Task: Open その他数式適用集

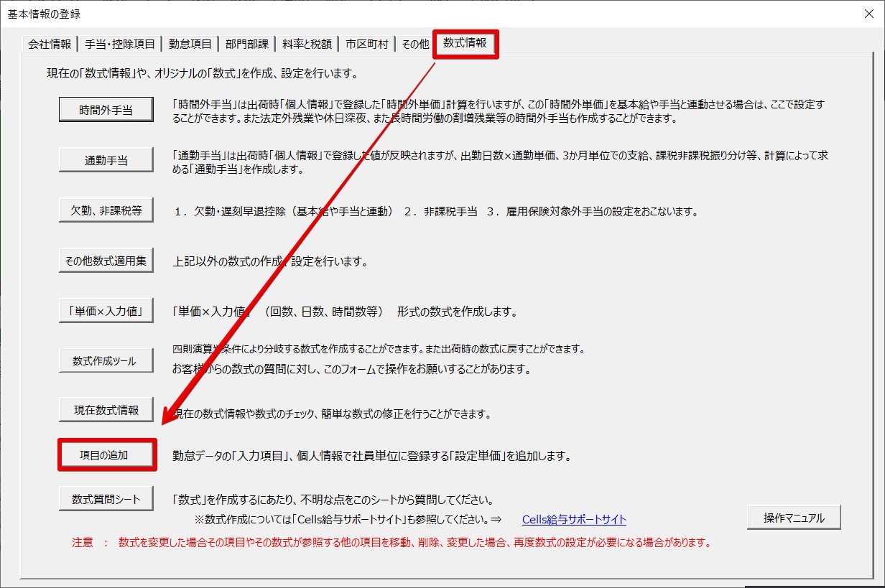Action: (x=106, y=261)
